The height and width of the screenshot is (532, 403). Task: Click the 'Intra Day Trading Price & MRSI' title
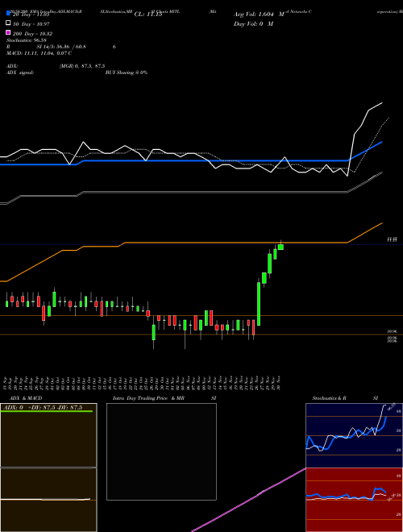164,398
